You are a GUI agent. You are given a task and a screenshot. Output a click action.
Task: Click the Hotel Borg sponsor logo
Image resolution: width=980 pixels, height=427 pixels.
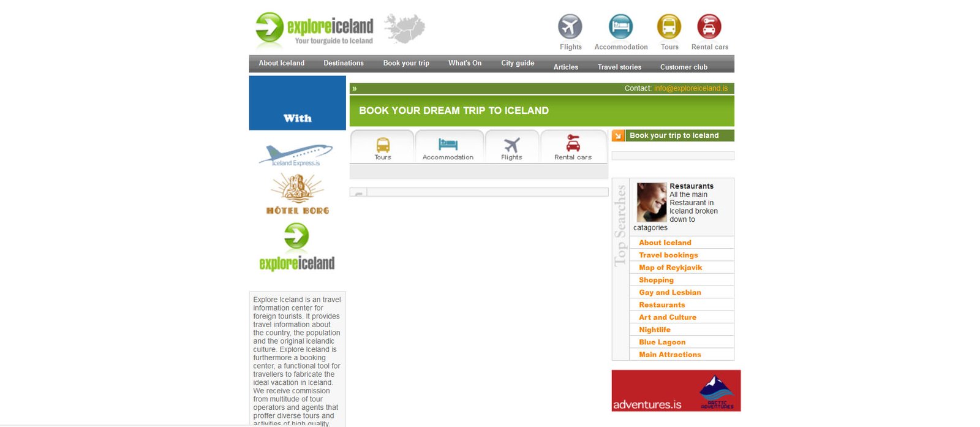click(297, 194)
